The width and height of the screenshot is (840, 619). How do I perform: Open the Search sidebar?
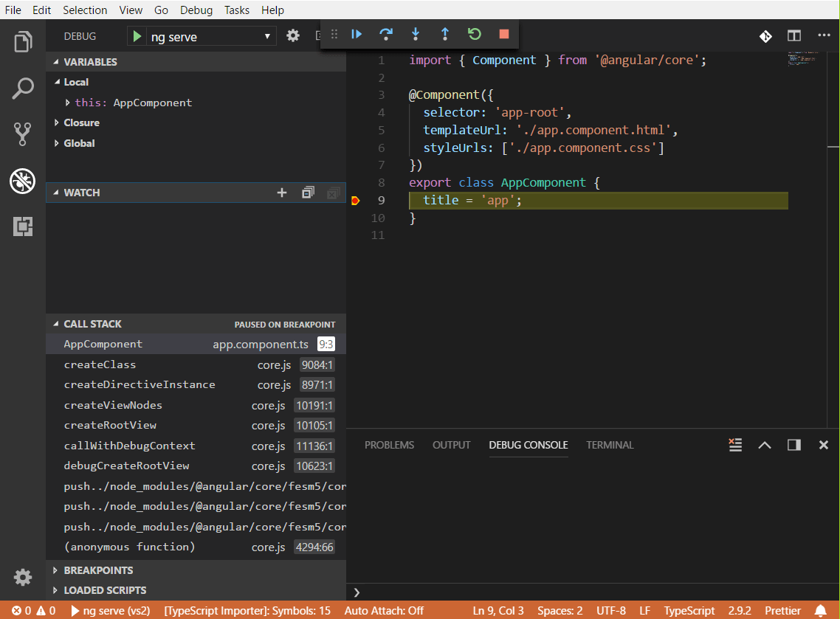point(22,88)
